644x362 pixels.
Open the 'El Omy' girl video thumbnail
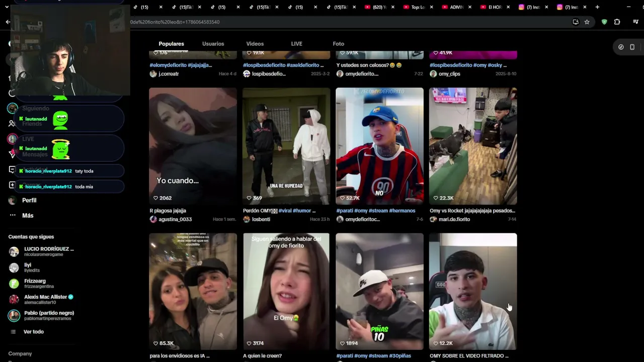pyautogui.click(x=286, y=291)
